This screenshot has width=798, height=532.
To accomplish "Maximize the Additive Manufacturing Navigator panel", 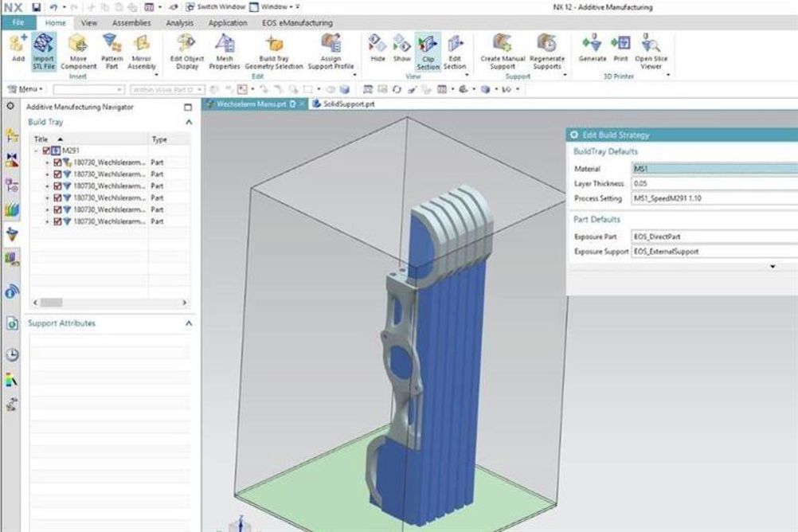I will click(188, 107).
